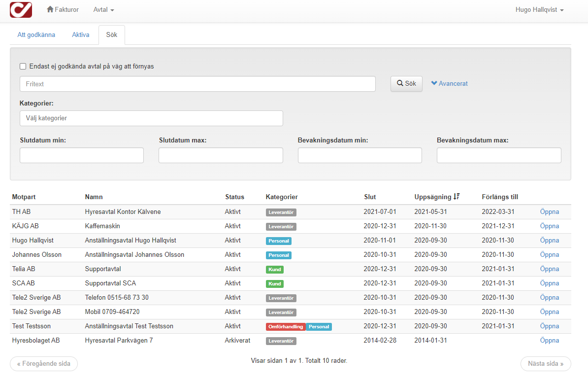
Task: Click Personal badge in Hugo Hallqvist row
Action: click(279, 241)
